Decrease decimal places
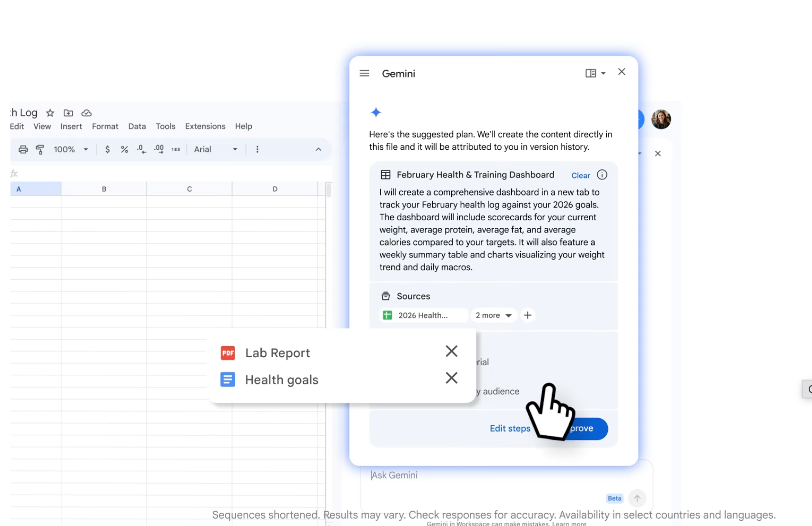This screenshot has width=812, height=526. 141,149
